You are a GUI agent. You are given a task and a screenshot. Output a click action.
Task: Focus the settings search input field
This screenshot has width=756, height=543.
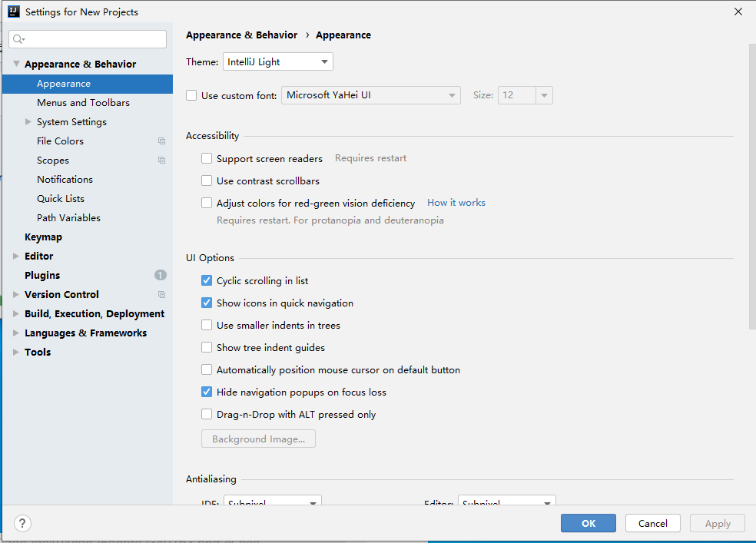point(88,39)
